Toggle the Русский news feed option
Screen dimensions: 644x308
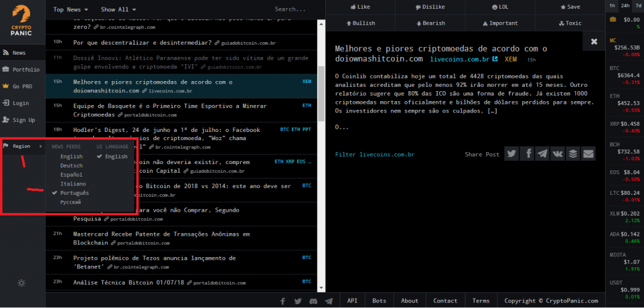tap(70, 202)
